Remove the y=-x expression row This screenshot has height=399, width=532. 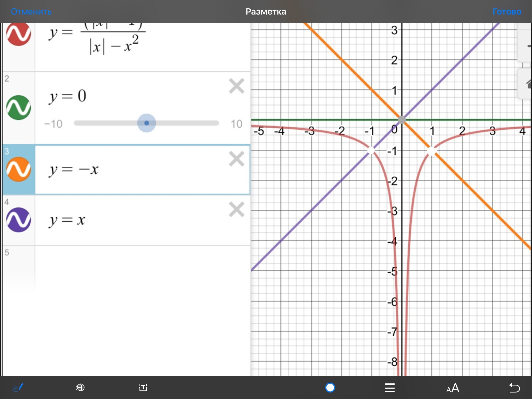[x=236, y=159]
